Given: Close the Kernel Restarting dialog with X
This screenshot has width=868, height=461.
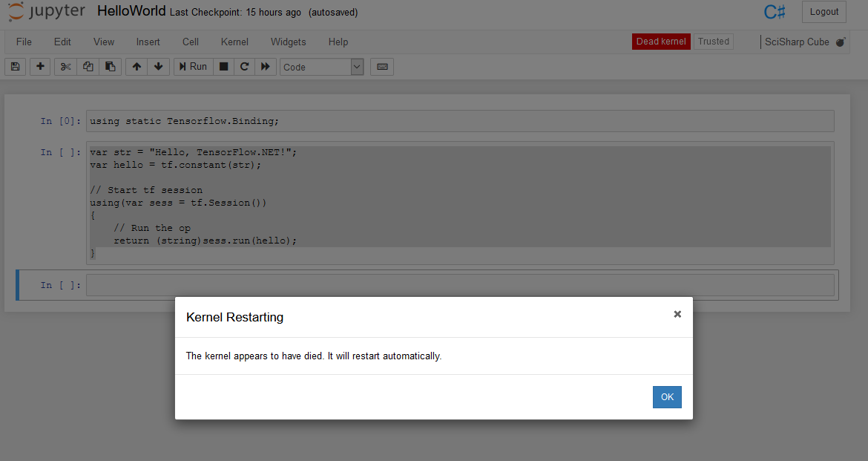Looking at the screenshot, I should point(677,314).
